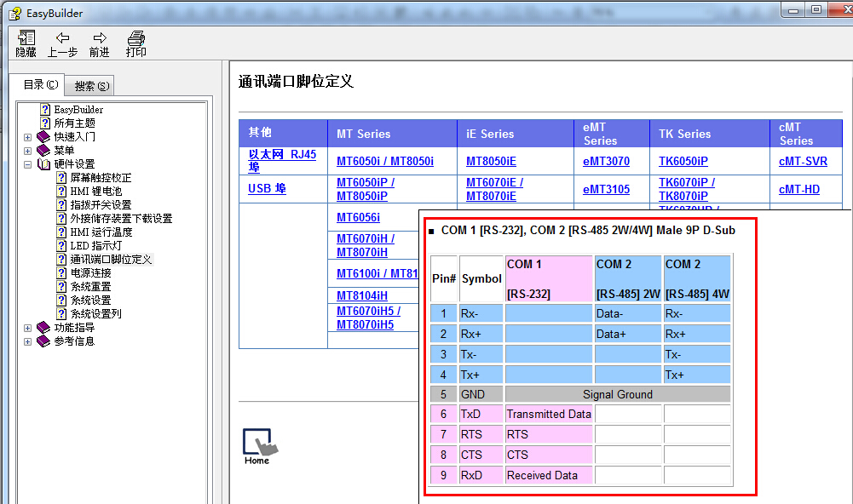The width and height of the screenshot is (853, 504).
Task: Open the eMT3070 link
Action: (x=606, y=161)
